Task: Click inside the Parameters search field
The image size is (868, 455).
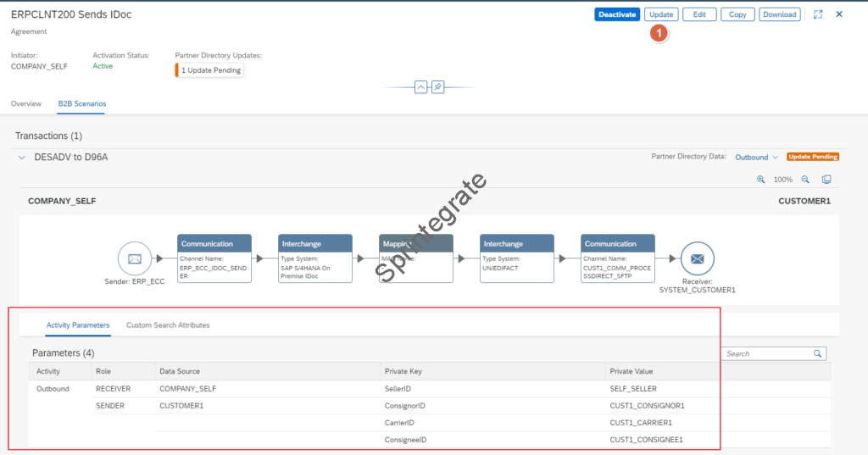Action: [x=766, y=353]
